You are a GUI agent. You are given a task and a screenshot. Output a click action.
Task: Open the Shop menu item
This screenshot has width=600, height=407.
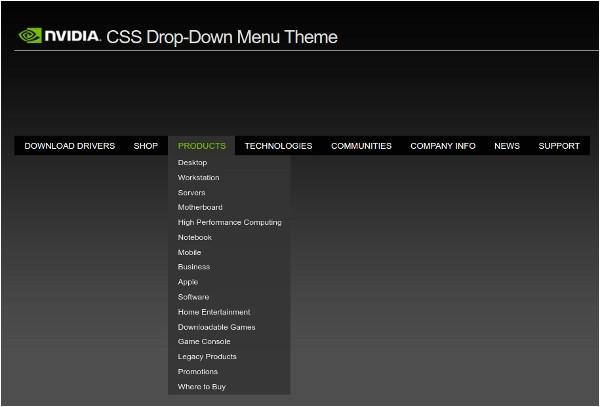(146, 146)
